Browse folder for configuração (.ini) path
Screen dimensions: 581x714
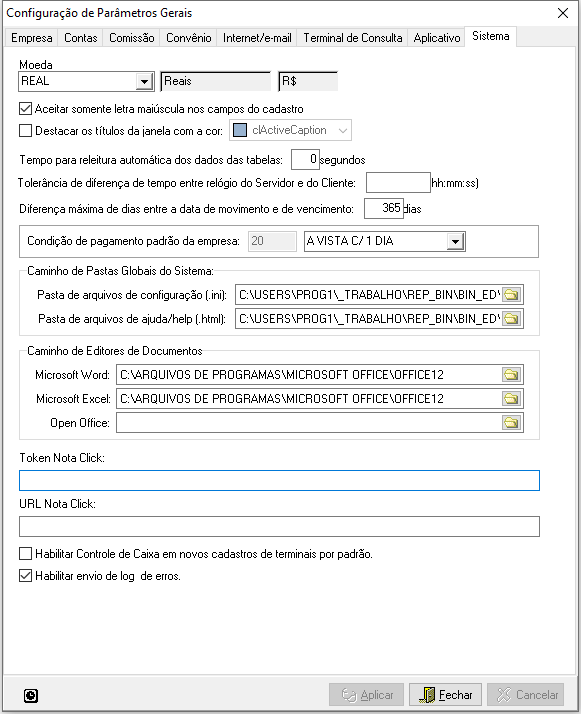tap(512, 295)
